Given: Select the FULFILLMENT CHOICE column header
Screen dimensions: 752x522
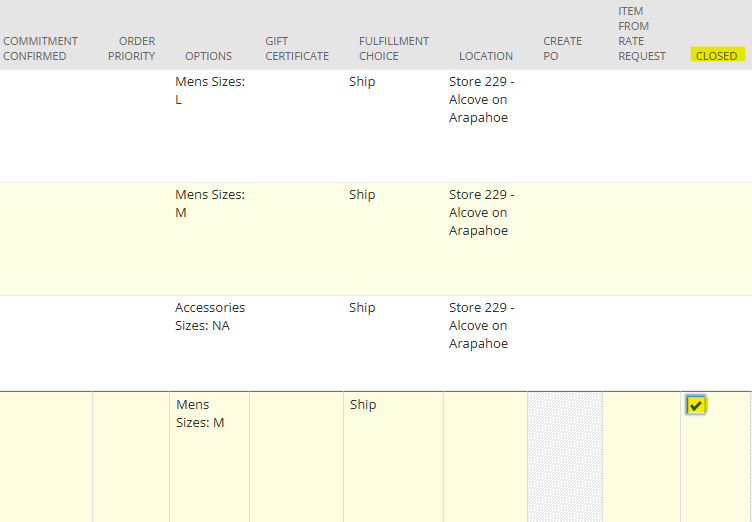Looking at the screenshot, I should tap(394, 48).
